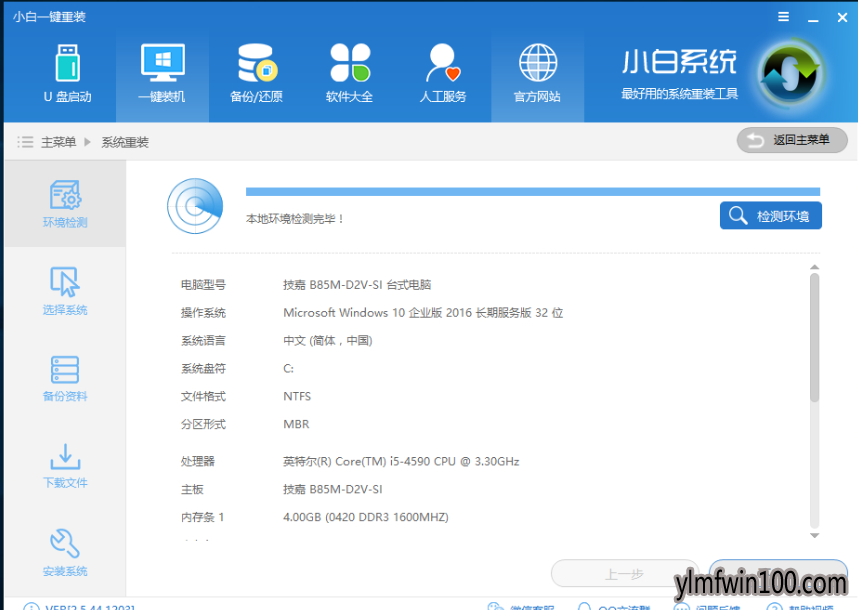The image size is (858, 610).
Task: Select the 下载文件 sidebar step
Action: tap(65, 465)
